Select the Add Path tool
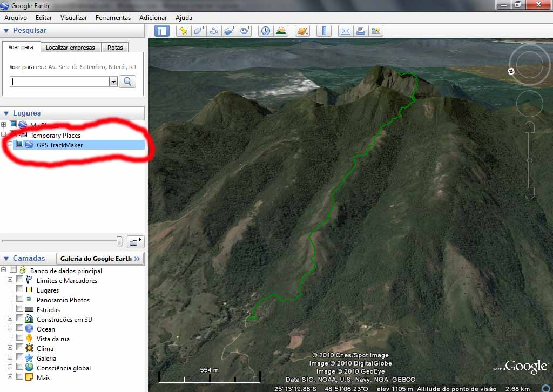 pos(214,31)
